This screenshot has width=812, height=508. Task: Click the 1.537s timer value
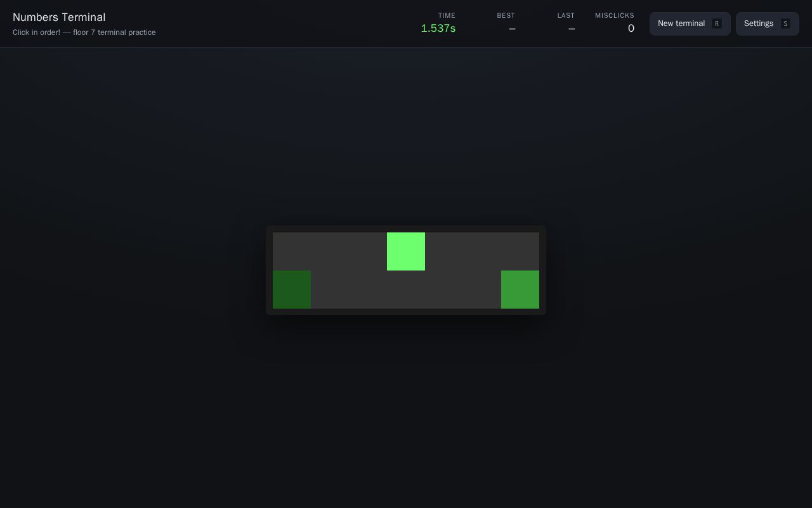point(438,29)
